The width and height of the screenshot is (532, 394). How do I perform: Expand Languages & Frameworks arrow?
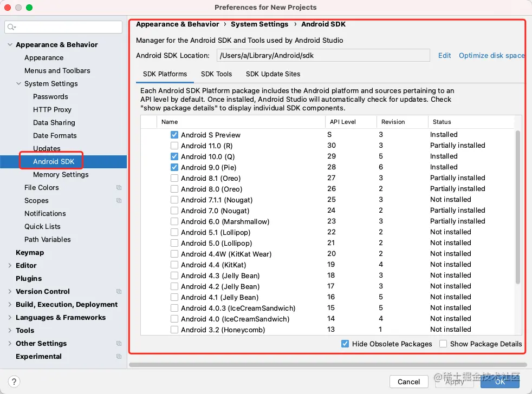[10, 317]
